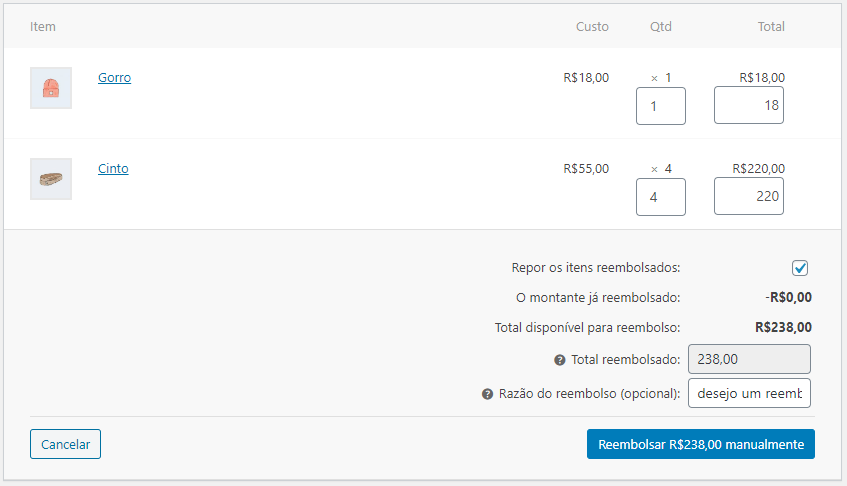The height and width of the screenshot is (486, 847).
Task: Click the Qtd column header
Action: tap(660, 27)
